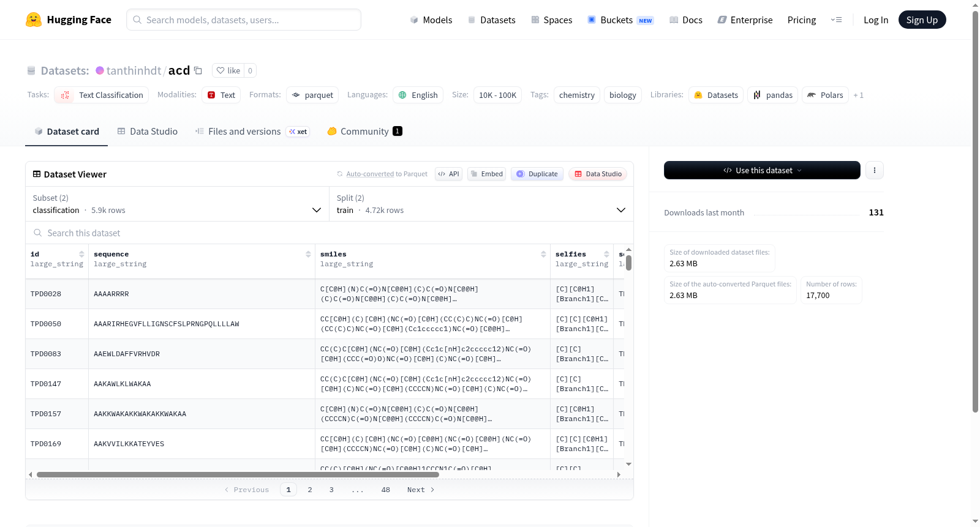Switch to the Data Studio tab
The image size is (980, 527).
pos(148,131)
